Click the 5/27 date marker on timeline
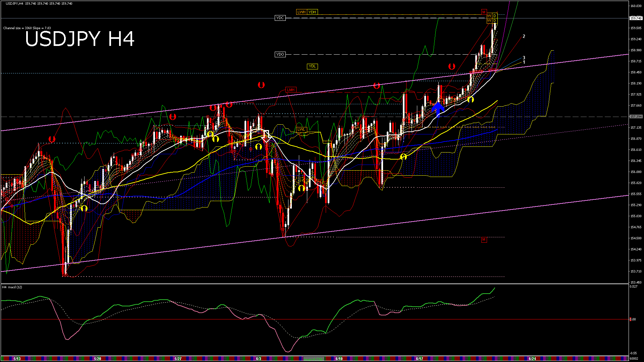This screenshot has height=362, width=644. click(178, 359)
